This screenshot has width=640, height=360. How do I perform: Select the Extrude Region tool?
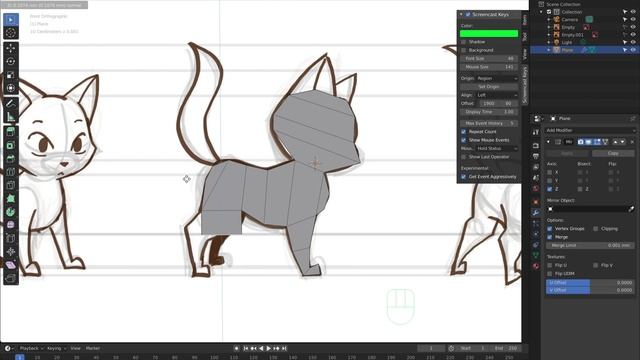point(11,132)
